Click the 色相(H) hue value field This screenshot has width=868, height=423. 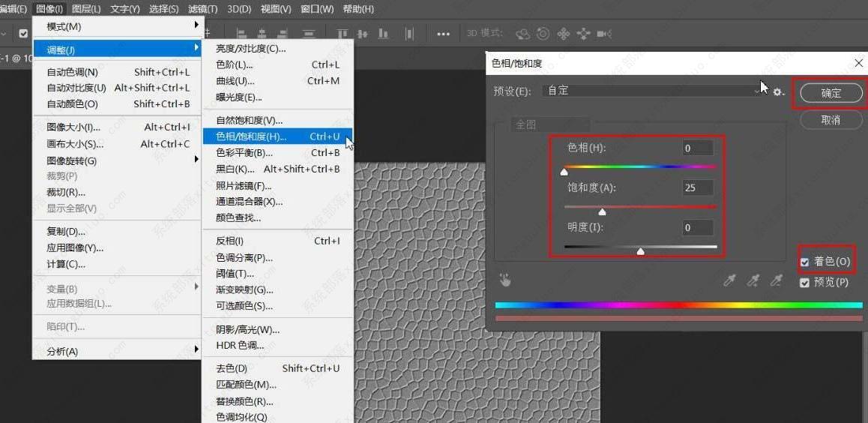[x=697, y=148]
